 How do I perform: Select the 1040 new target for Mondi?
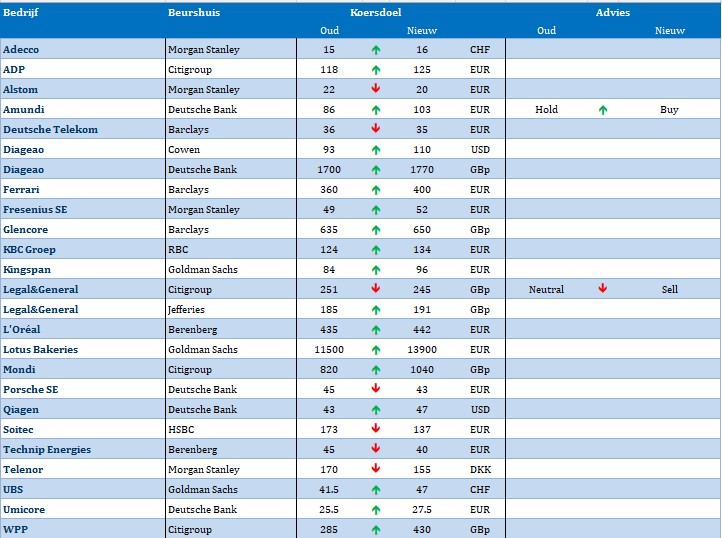point(422,369)
